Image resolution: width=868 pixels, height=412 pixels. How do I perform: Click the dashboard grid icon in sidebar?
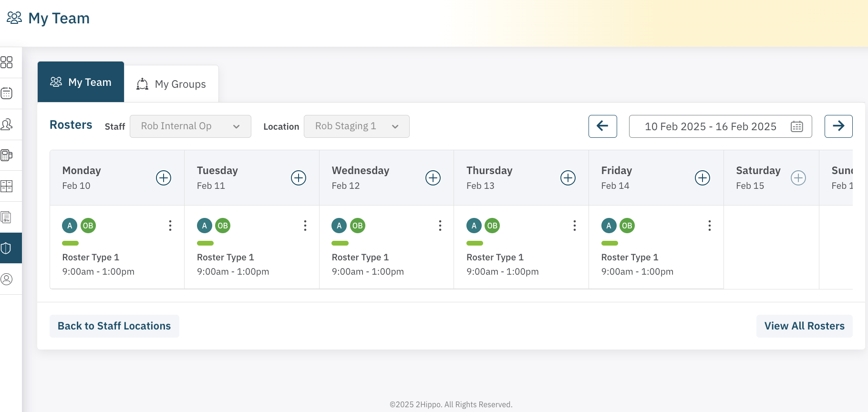click(x=7, y=62)
